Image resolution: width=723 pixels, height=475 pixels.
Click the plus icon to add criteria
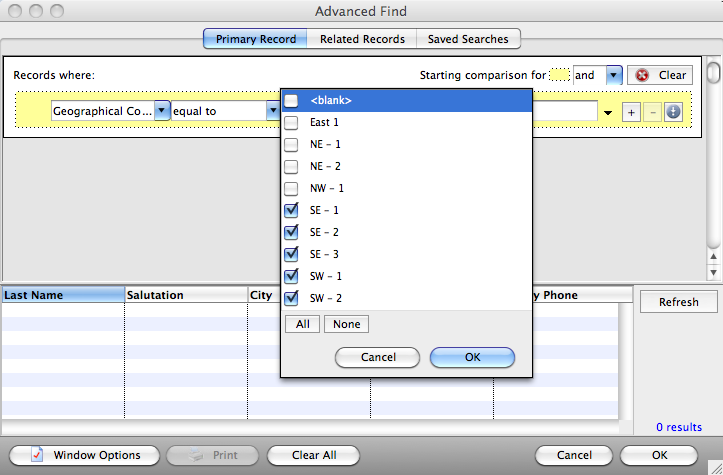coord(631,112)
